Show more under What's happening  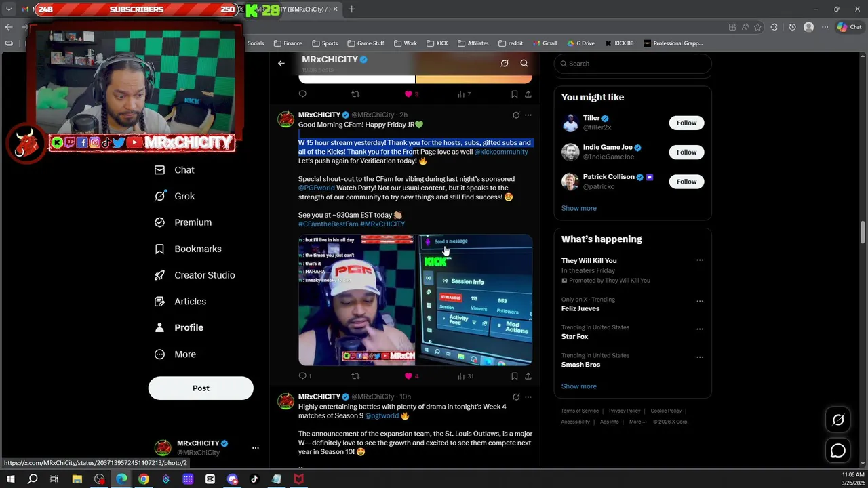[578, 386]
